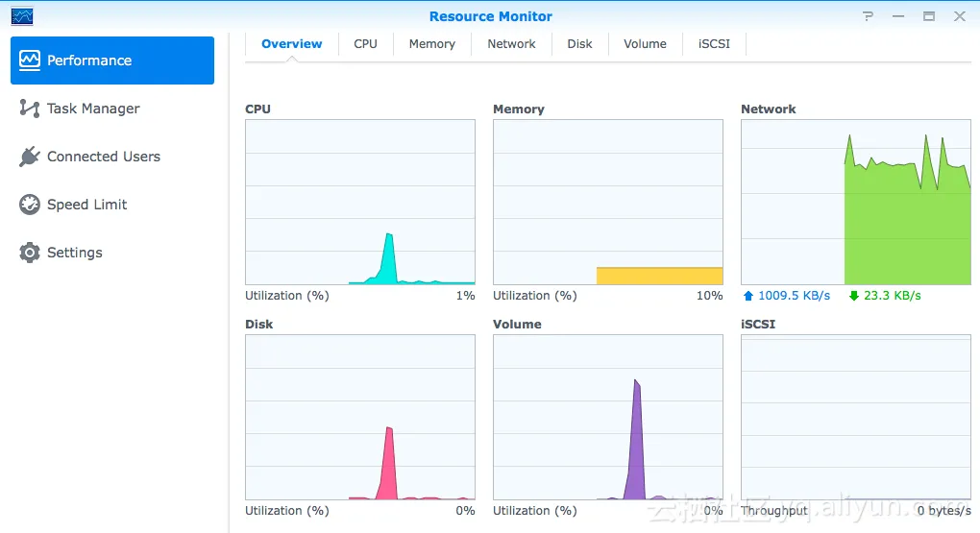Click the 23.3 KB/s download value
980x533 pixels.
coord(893,296)
